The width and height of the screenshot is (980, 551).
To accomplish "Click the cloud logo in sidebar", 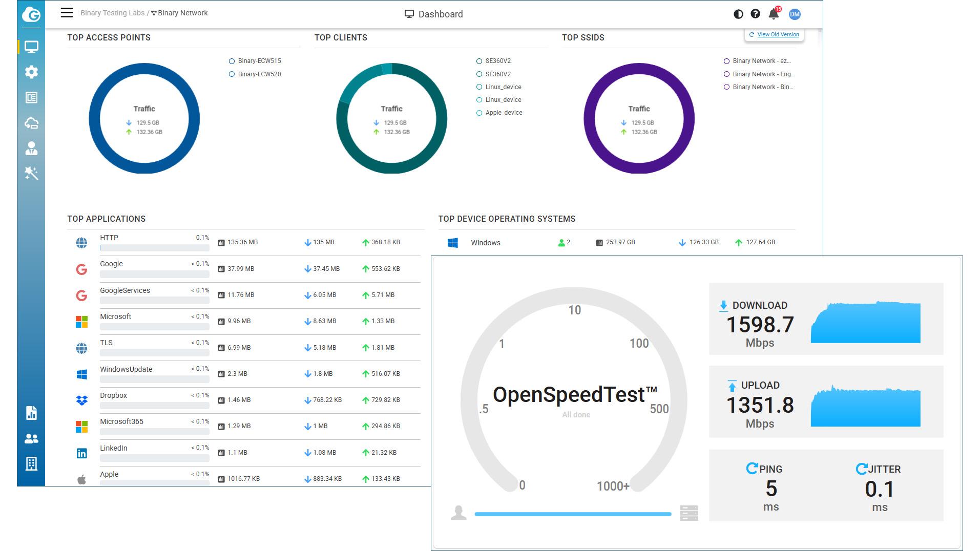I will click(31, 14).
